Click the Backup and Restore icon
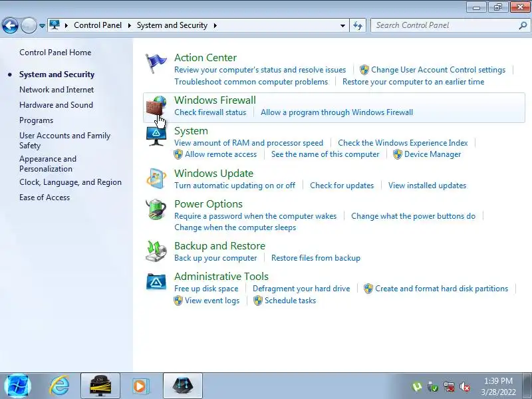This screenshot has width=532, height=399. point(156,252)
